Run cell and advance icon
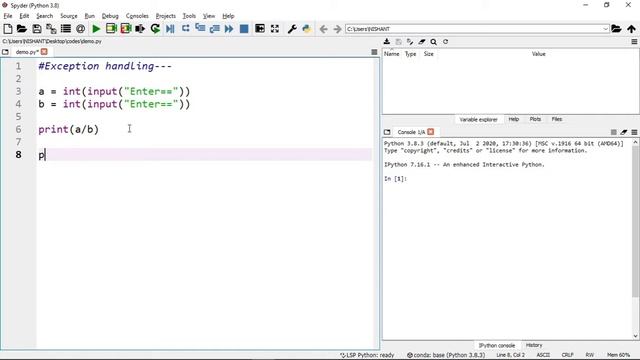 pos(126,29)
